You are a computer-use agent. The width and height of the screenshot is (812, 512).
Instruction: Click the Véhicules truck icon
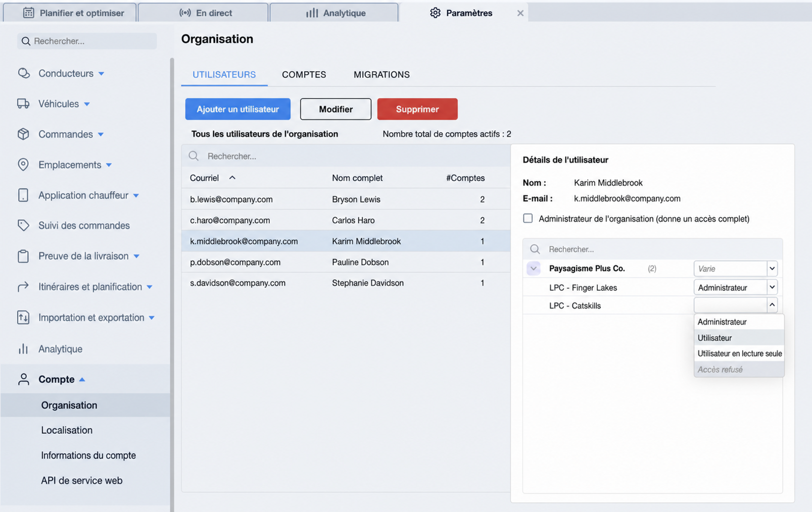click(23, 104)
